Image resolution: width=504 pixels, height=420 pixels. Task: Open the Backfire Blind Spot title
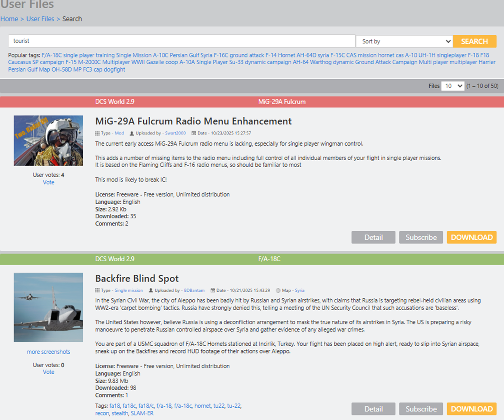pyautogui.click(x=137, y=279)
